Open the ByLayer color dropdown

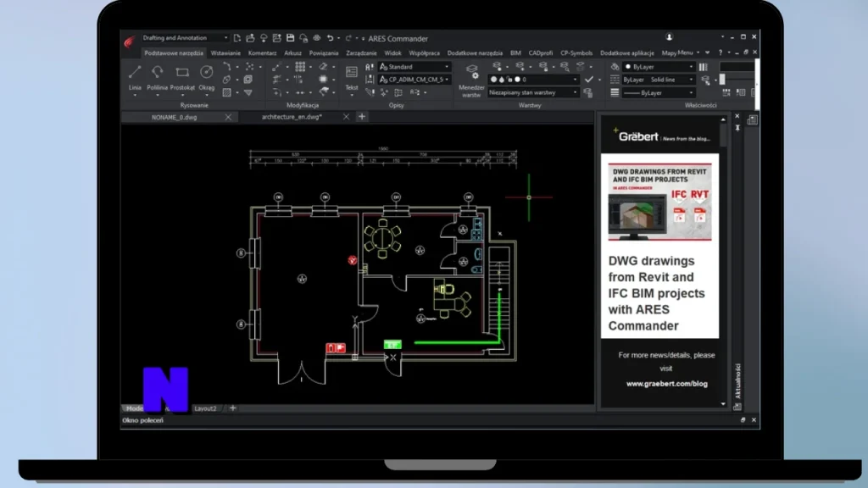tap(659, 67)
